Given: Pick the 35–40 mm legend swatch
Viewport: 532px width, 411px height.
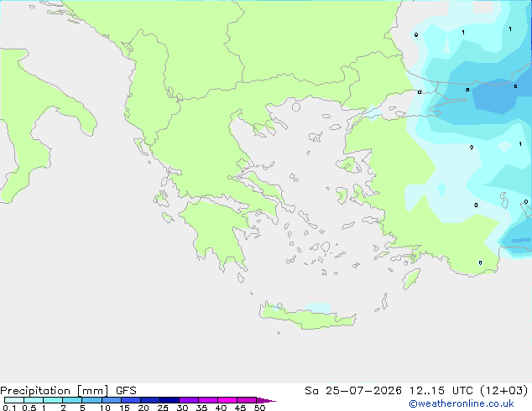Looking at the screenshot, I should pyautogui.click(x=207, y=400).
